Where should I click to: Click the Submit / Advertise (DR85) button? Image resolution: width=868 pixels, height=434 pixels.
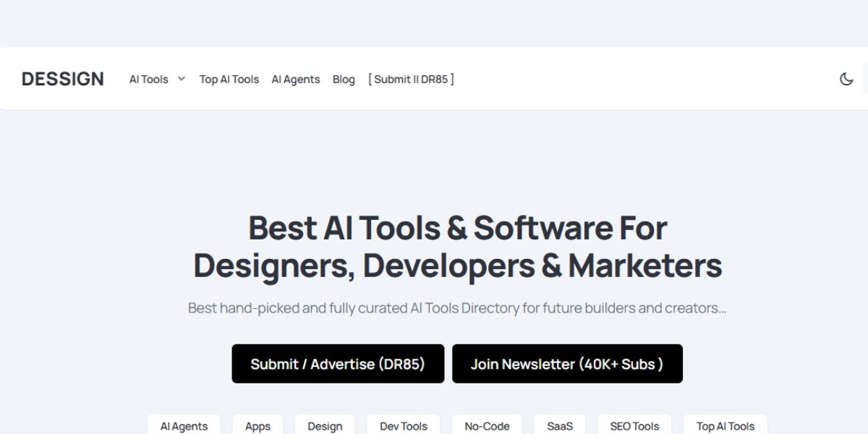[338, 364]
